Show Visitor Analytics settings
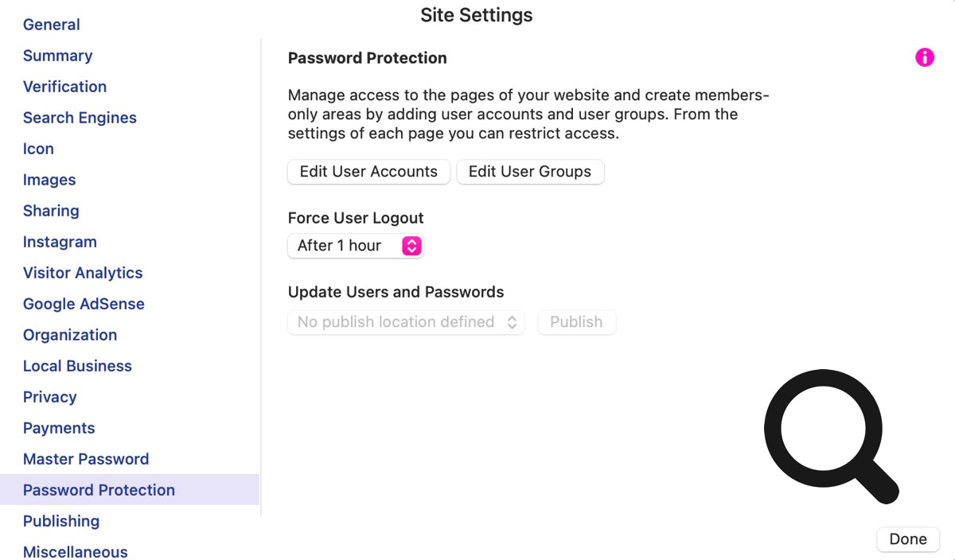This screenshot has height=560, width=955. click(83, 273)
